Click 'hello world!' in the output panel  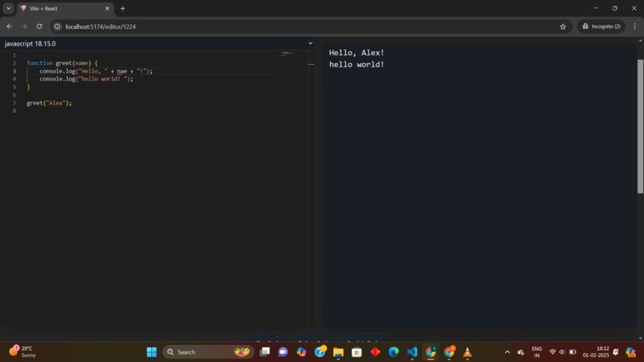point(356,65)
